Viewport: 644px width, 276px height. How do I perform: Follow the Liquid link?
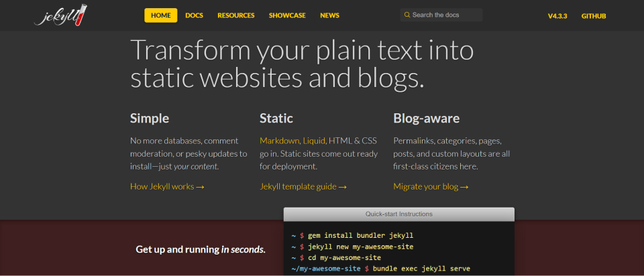click(x=314, y=141)
